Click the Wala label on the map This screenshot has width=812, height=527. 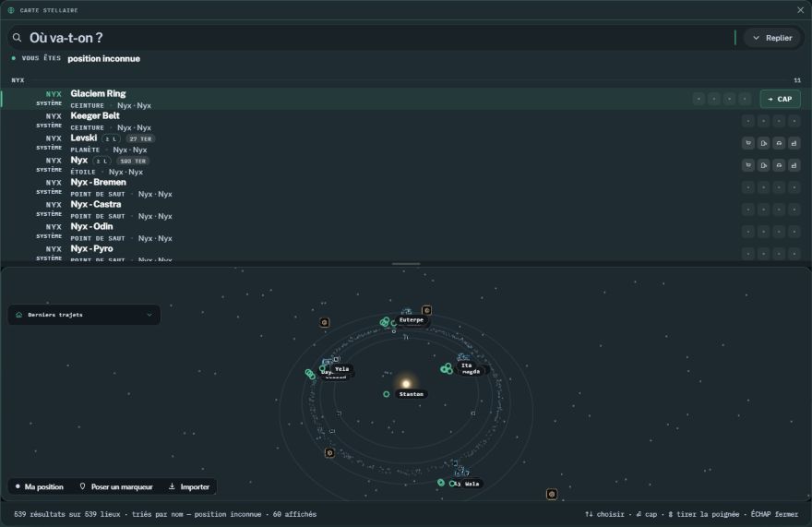(x=472, y=484)
